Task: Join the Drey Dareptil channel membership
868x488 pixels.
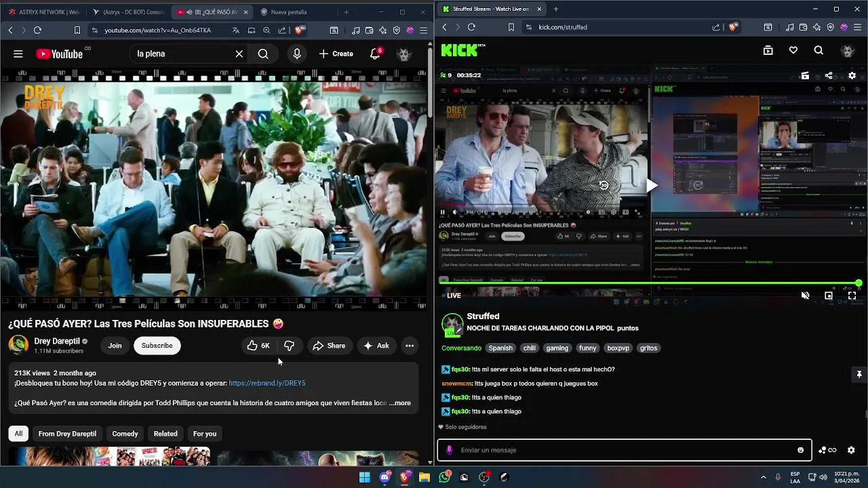Action: tap(115, 346)
